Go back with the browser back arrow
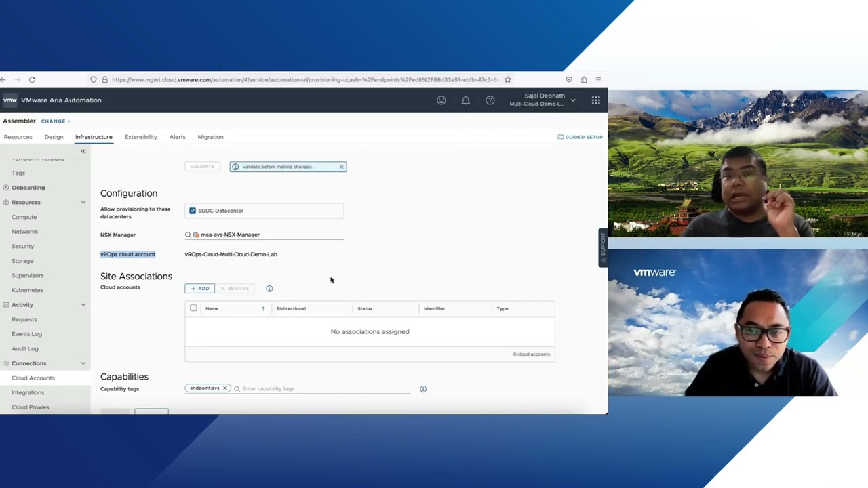 pyautogui.click(x=3, y=79)
